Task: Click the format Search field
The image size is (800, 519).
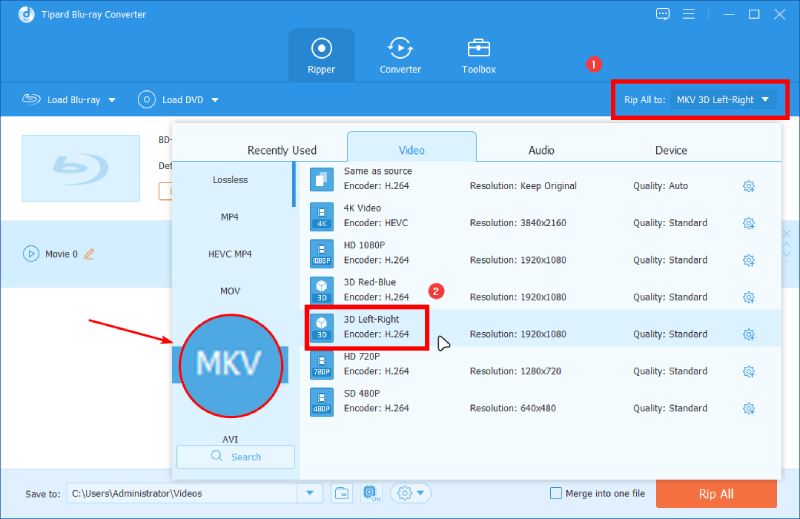Action: 235,457
